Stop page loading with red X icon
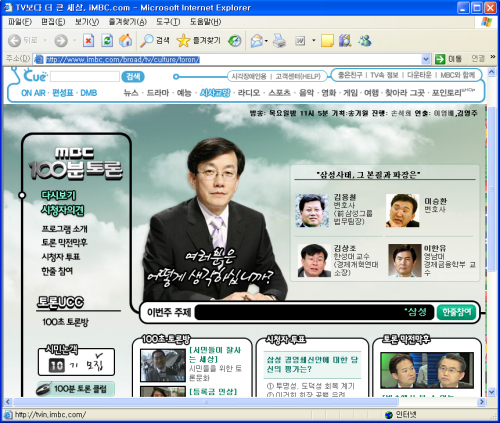Viewport: 500px width, 423px height. 88,41
